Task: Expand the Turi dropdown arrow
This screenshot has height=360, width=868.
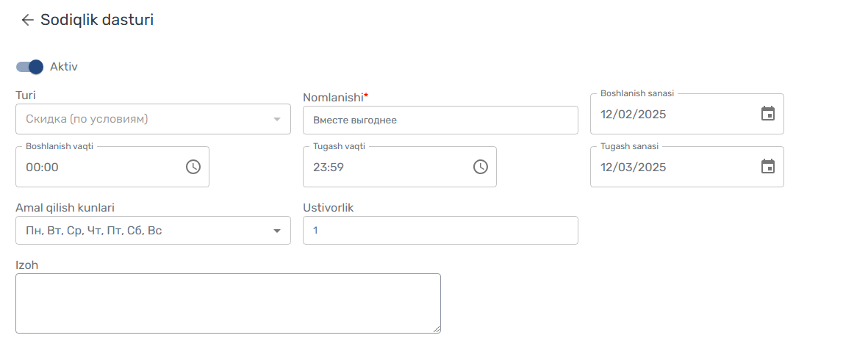Action: pyautogui.click(x=277, y=119)
